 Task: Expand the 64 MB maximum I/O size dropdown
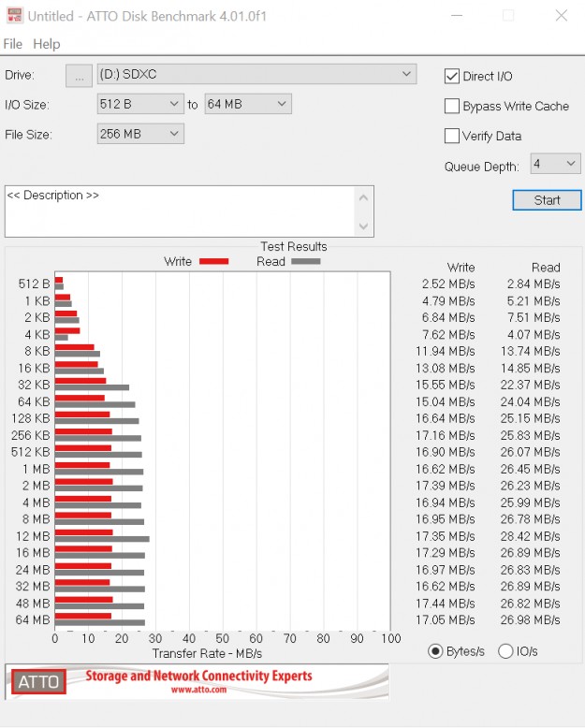pyautogui.click(x=248, y=104)
